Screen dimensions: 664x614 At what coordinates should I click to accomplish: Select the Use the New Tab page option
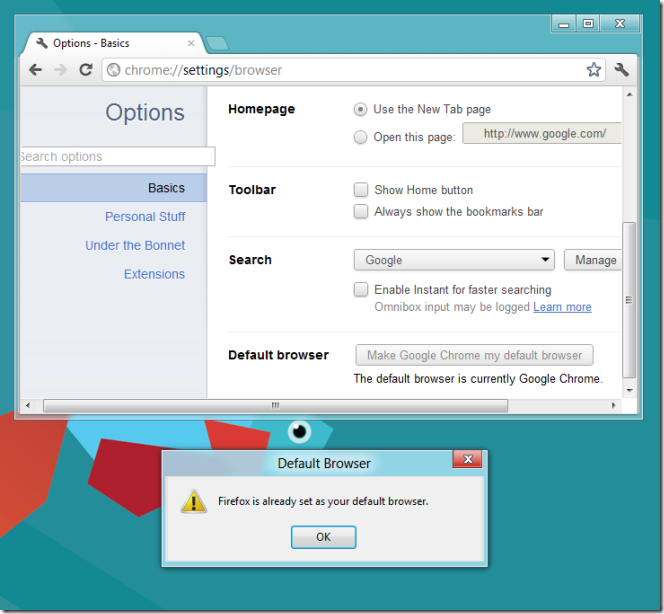coord(361,109)
